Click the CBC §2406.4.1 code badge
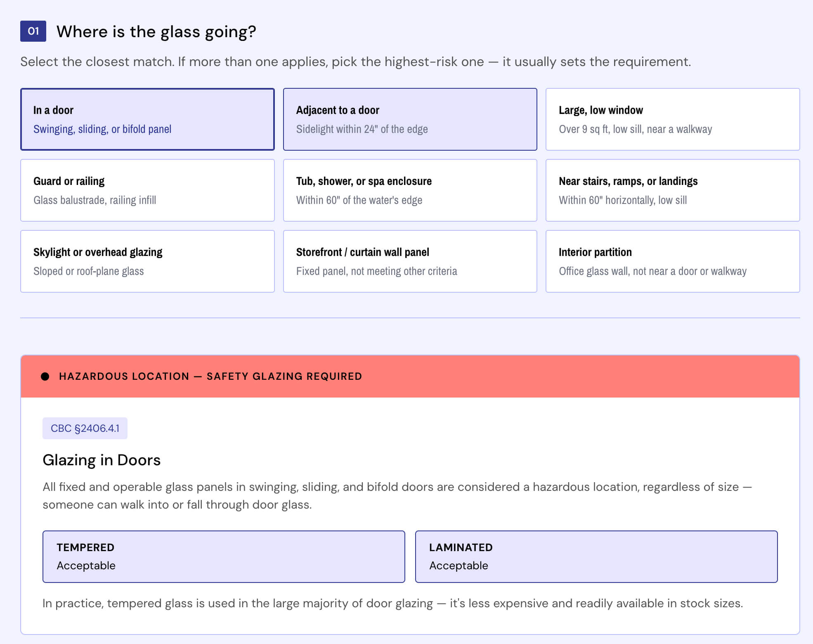 [85, 428]
